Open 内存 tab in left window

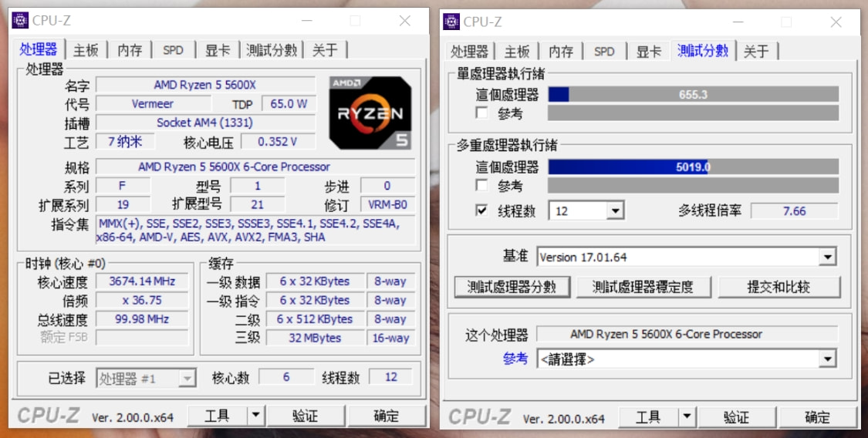coord(130,50)
